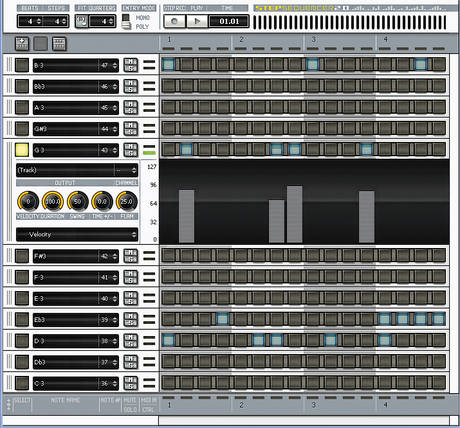Click the blank gray button between toolbar icons
The height and width of the screenshot is (428, 460).
pyautogui.click(x=41, y=44)
